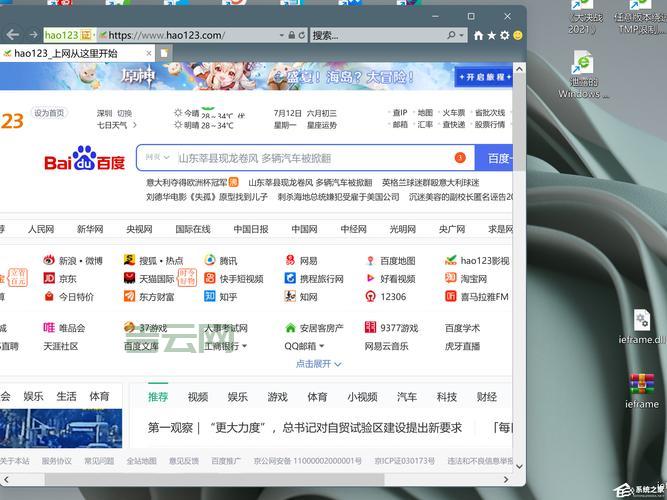Click 点击展开 to expand site list
The width and height of the screenshot is (667, 500).
pyautogui.click(x=319, y=364)
